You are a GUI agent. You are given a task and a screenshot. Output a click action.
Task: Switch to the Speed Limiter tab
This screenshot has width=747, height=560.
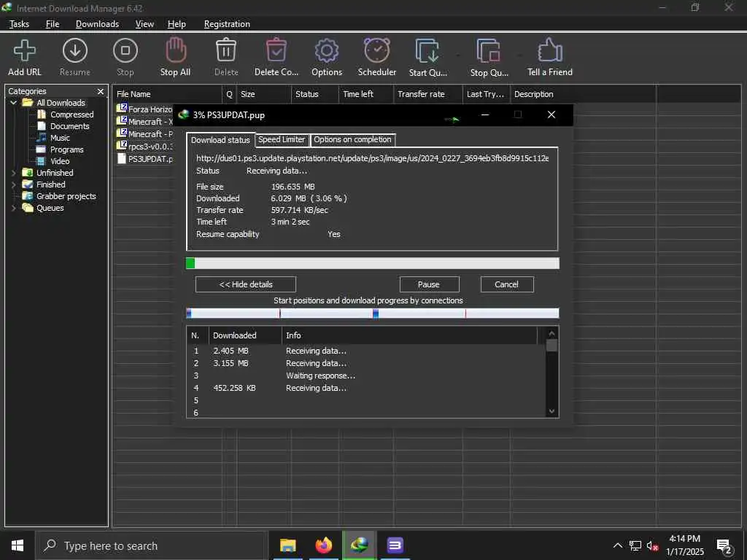click(x=282, y=139)
